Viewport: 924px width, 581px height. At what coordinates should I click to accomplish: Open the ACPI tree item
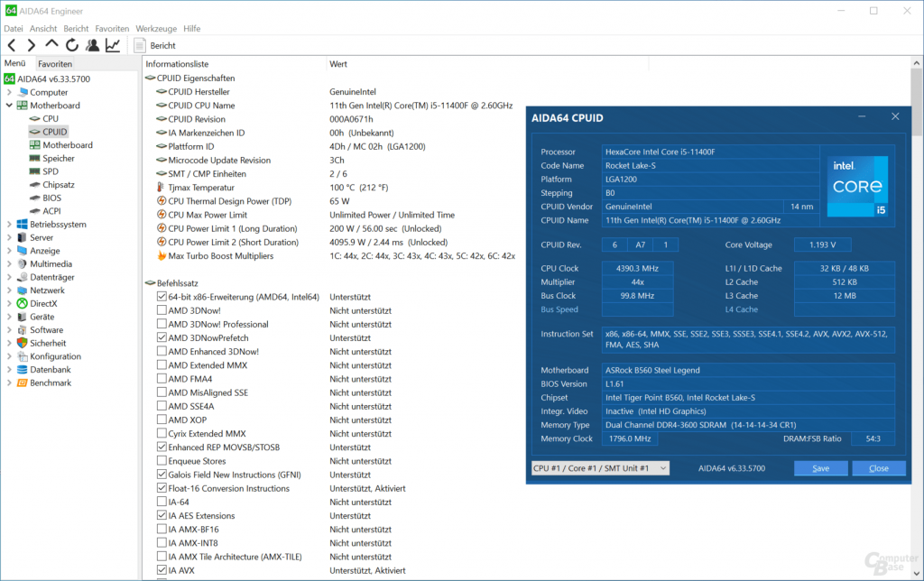[x=51, y=211]
